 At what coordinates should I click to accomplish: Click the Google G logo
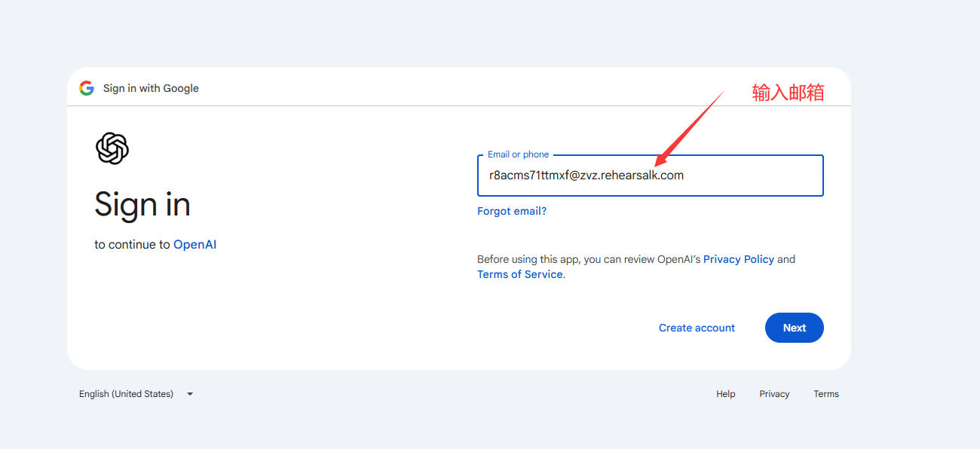pyautogui.click(x=87, y=88)
